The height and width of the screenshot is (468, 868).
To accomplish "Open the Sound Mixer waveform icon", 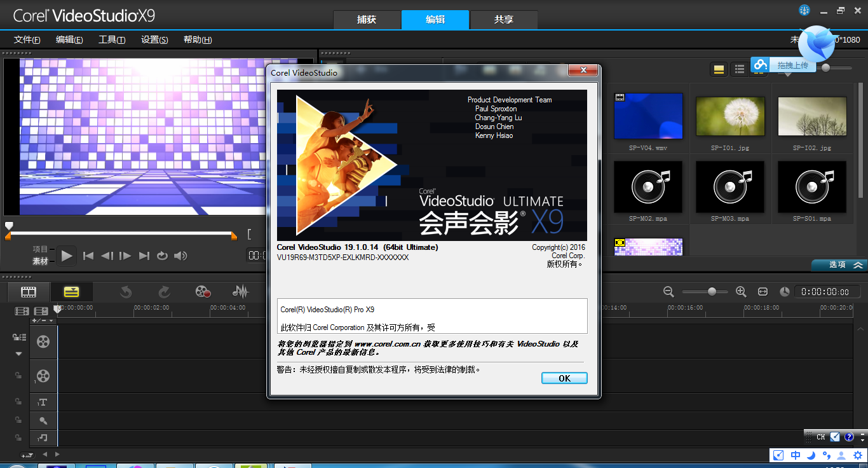I will click(x=240, y=292).
